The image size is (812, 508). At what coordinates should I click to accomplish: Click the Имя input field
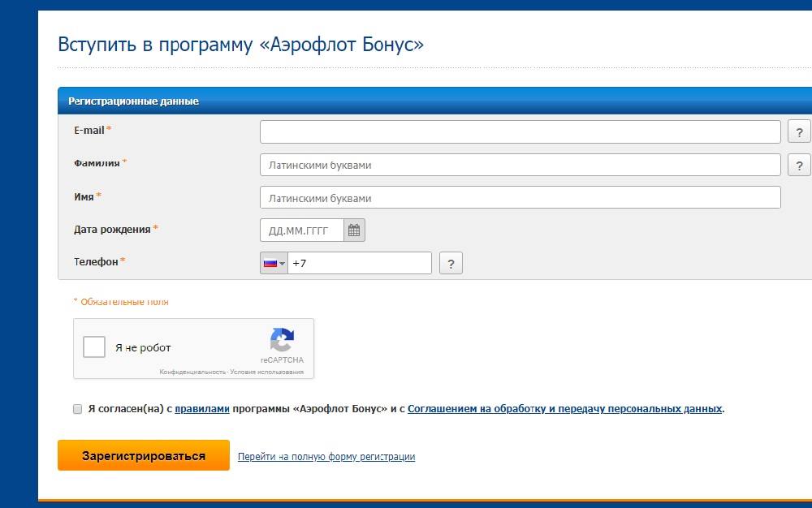[520, 198]
